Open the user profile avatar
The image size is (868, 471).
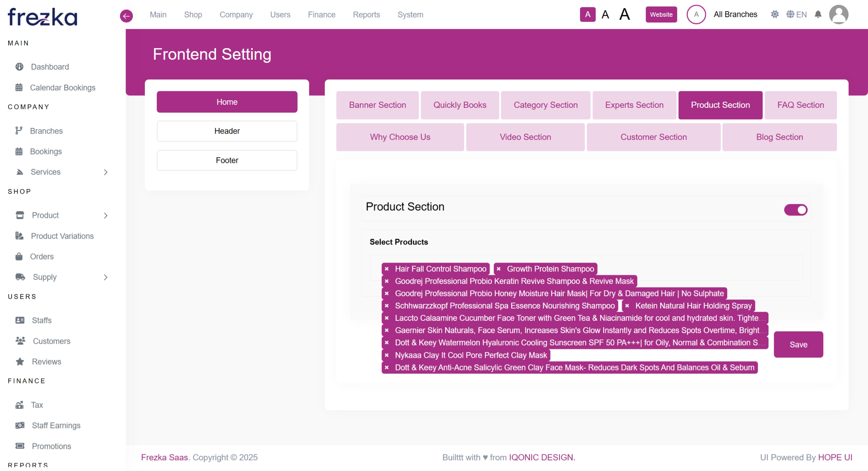click(x=838, y=15)
